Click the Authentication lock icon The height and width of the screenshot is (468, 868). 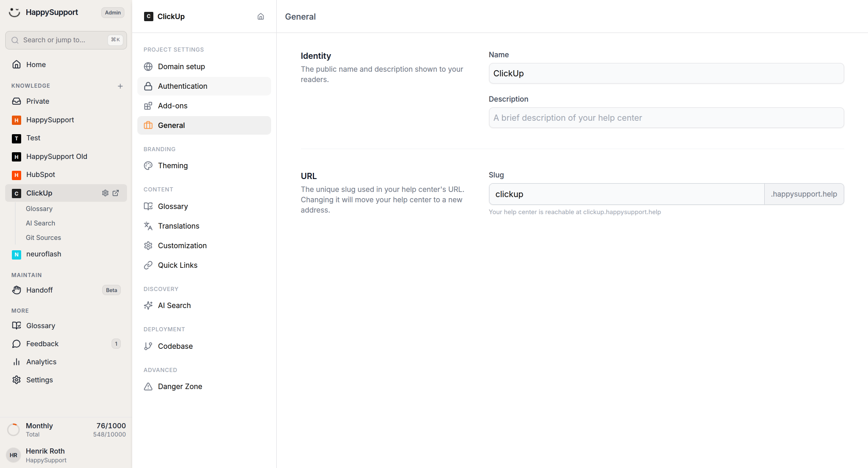pyautogui.click(x=148, y=86)
